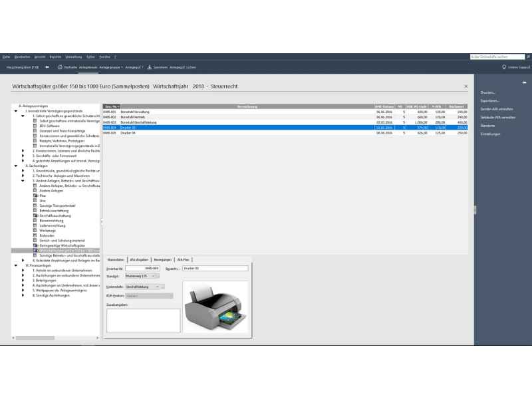This screenshot has width=532, height=399.
Task: Click the Werkzeuge table icon
Action: click(35, 230)
